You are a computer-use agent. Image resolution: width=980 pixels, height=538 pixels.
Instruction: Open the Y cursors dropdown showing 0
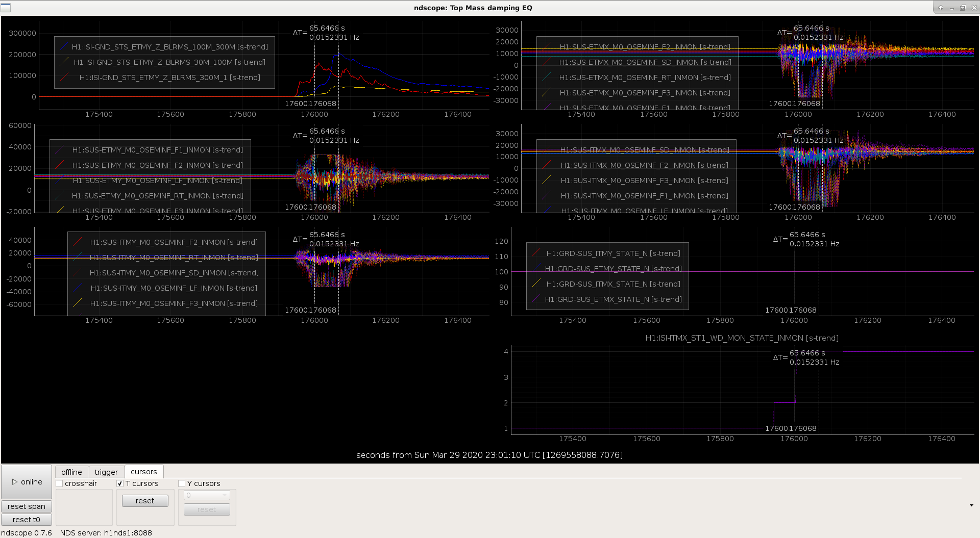pos(207,495)
